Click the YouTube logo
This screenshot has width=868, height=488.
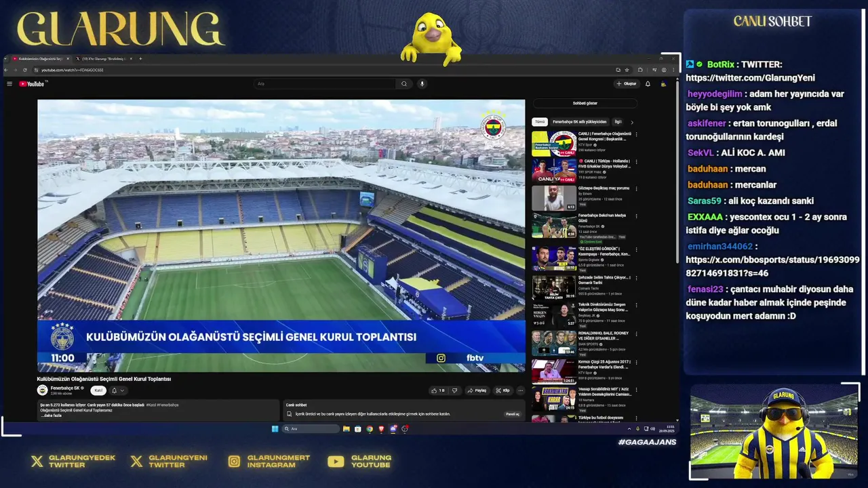coord(33,84)
